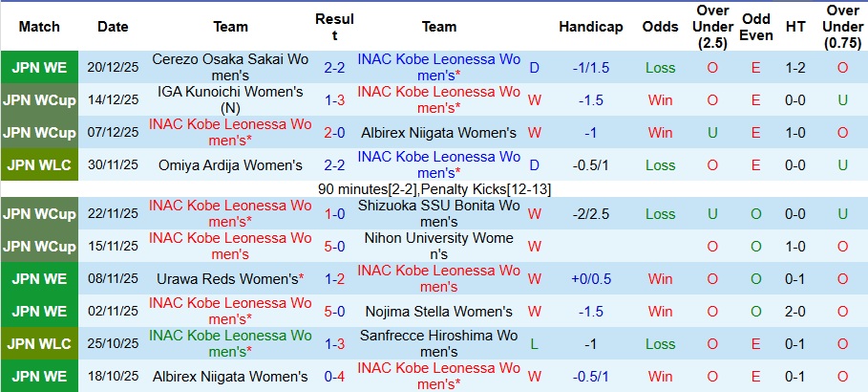Click the 1-2 score of Urawa Reds match
The image size is (868, 392).
(x=334, y=279)
